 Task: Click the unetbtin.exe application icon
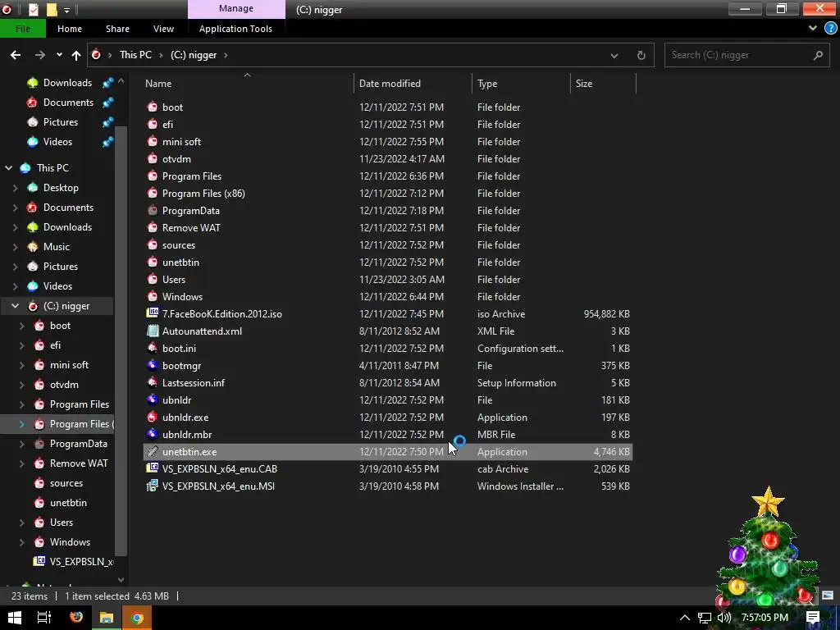click(153, 452)
